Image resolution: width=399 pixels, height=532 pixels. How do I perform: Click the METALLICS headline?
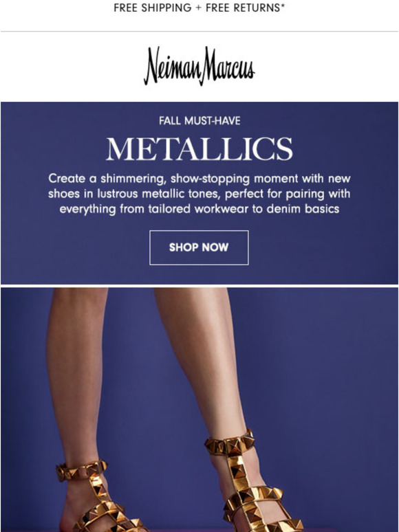click(199, 149)
